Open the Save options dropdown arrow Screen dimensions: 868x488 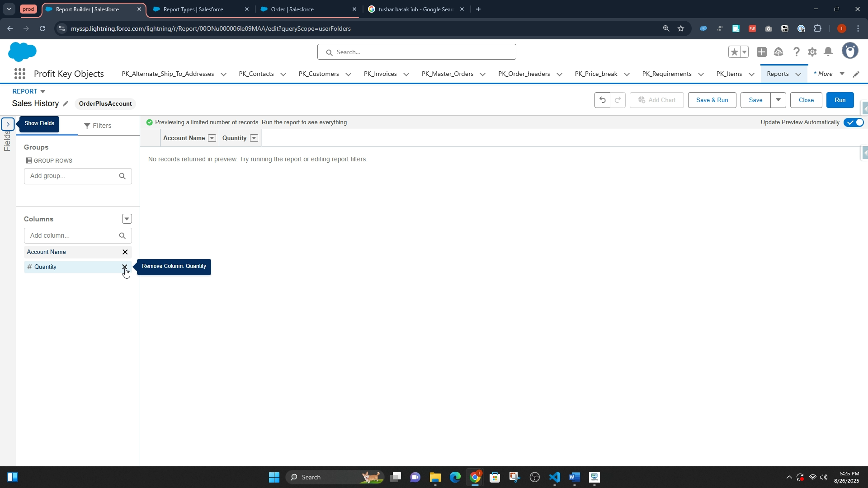(778, 100)
